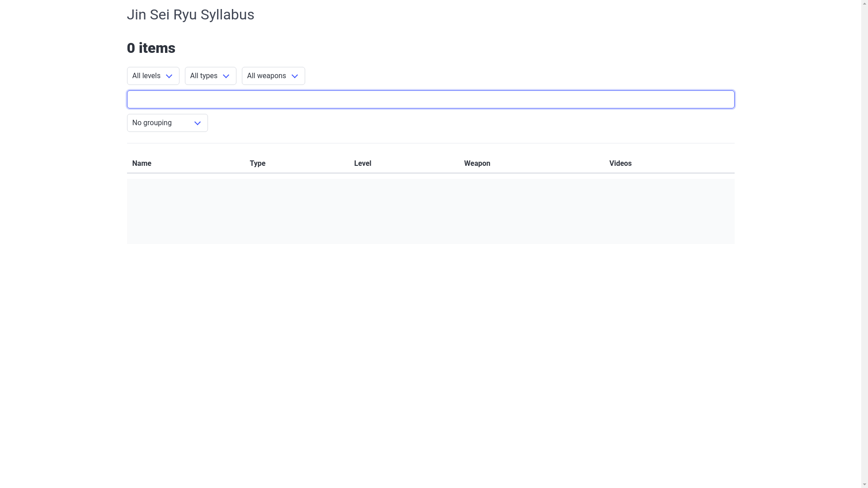
Task: Click the 0 items heading
Action: click(151, 48)
